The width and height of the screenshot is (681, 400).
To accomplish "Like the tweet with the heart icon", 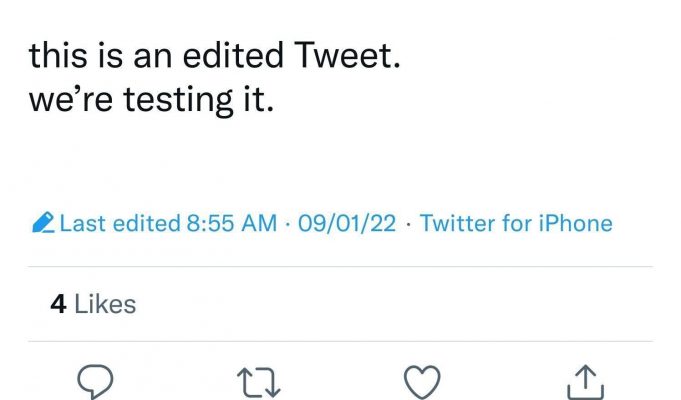I will point(422,382).
